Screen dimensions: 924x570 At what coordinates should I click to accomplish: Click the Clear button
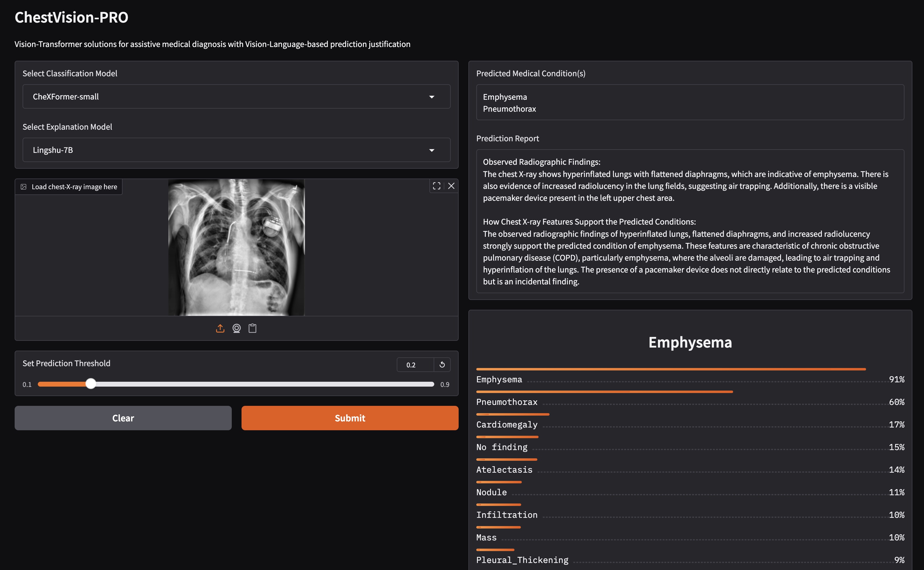[x=123, y=418]
